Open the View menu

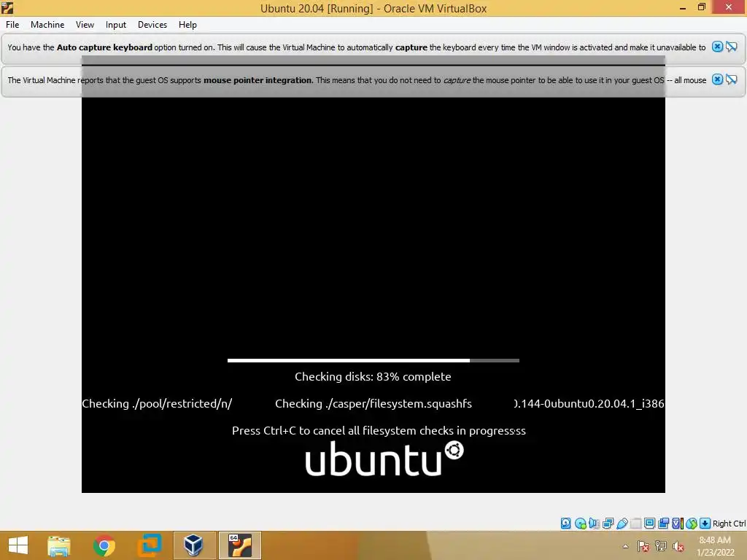click(x=85, y=25)
